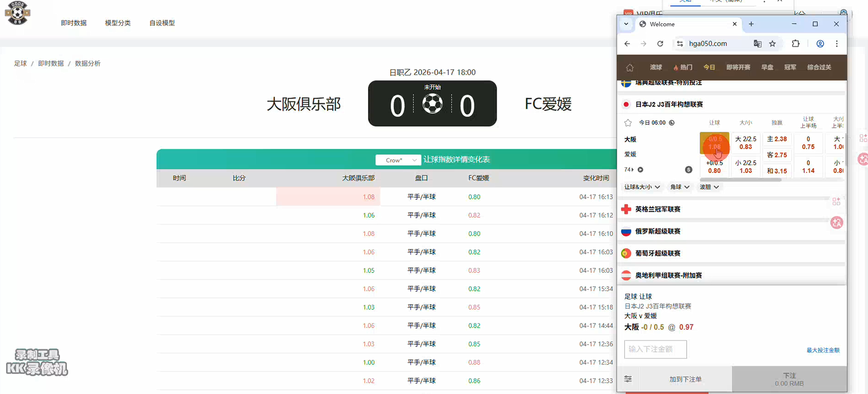Expand the 角球 dropdown
Screen dimensions: 868x394
click(680, 187)
